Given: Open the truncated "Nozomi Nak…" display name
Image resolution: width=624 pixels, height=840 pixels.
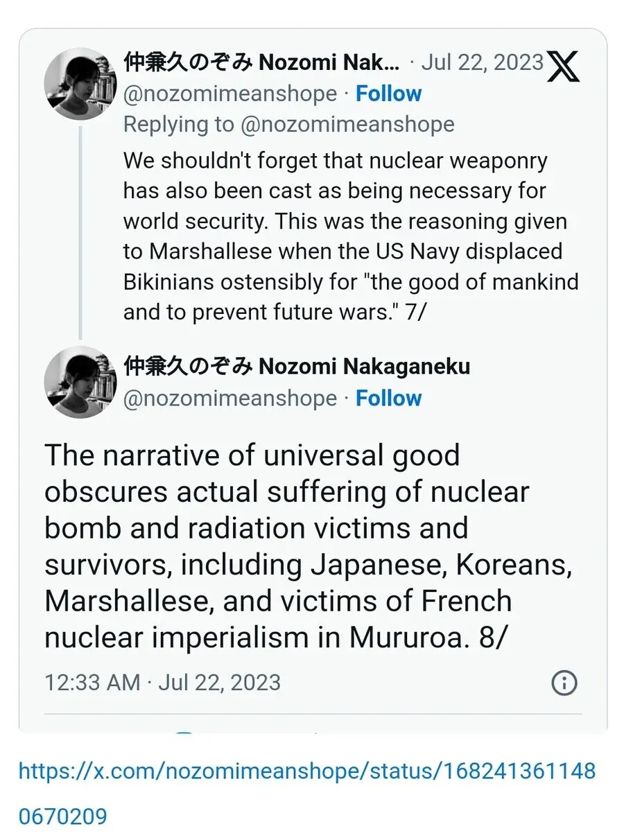Looking at the screenshot, I should tap(261, 63).
